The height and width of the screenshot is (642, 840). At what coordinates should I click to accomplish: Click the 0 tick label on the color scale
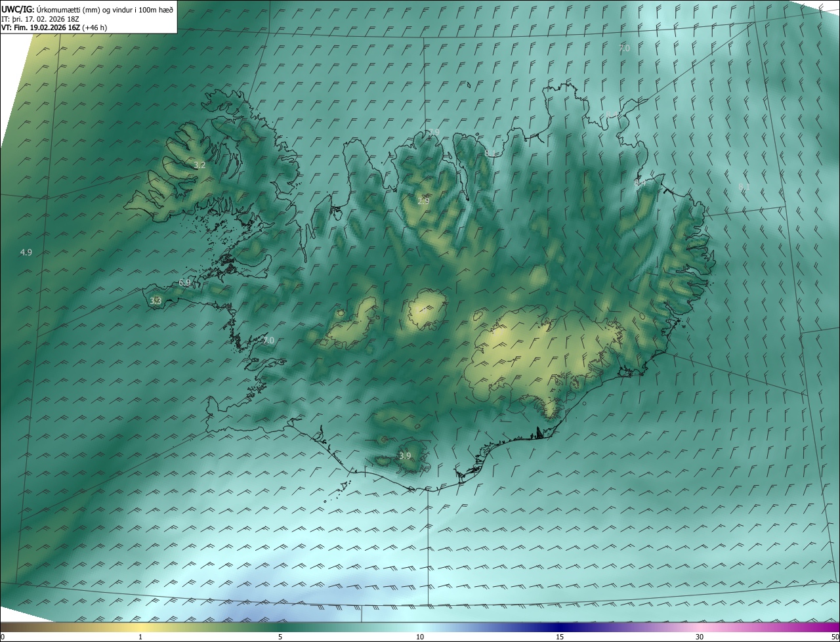(3, 637)
